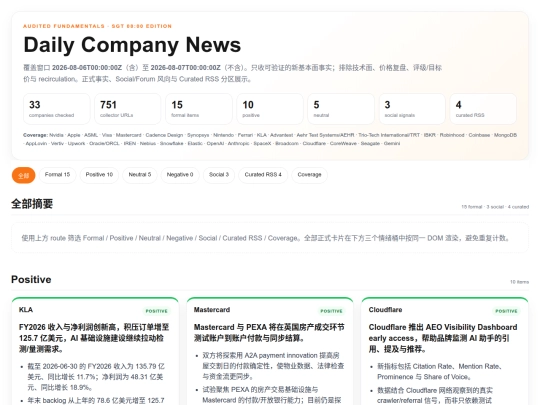Click KLA bullet about 年末 backlog

click(x=96, y=401)
